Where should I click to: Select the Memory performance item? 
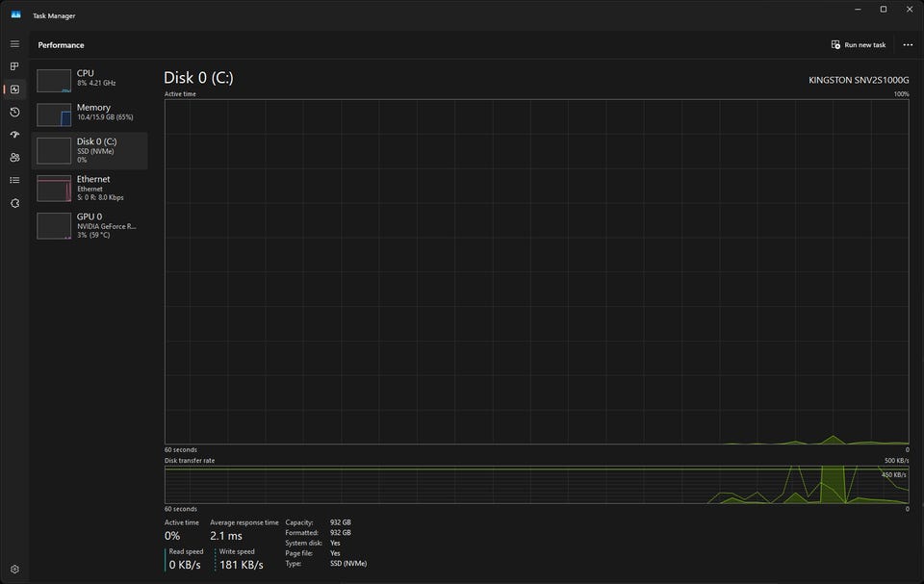pyautogui.click(x=90, y=114)
